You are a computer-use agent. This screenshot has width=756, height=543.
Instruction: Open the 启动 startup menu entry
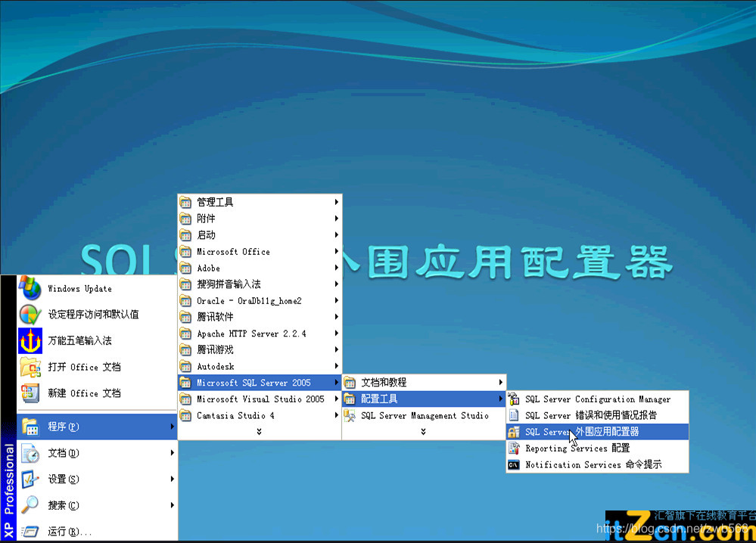click(x=260, y=234)
